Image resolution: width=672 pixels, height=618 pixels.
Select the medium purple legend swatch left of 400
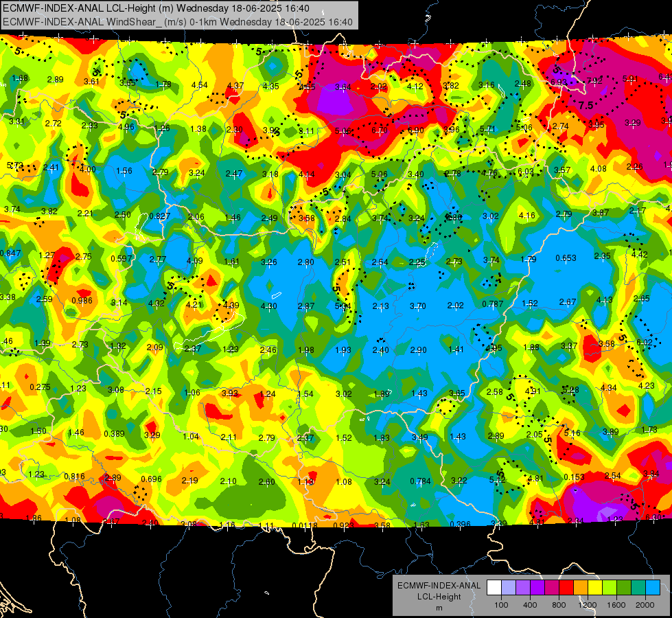(523, 588)
